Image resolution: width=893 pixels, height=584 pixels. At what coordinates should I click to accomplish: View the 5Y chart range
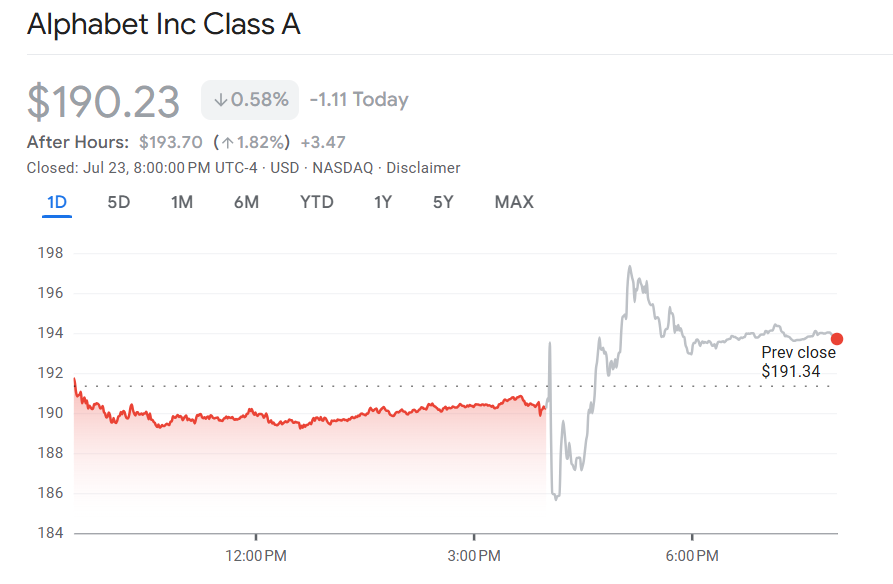pos(443,202)
